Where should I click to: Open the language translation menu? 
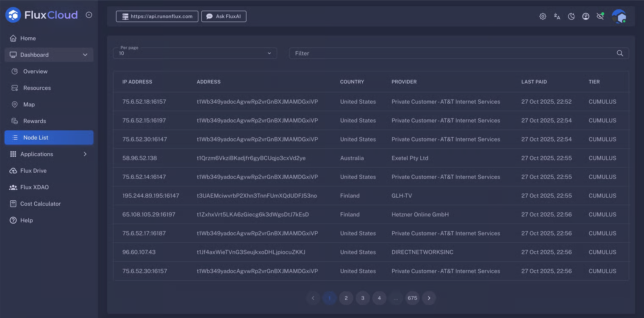tap(557, 17)
